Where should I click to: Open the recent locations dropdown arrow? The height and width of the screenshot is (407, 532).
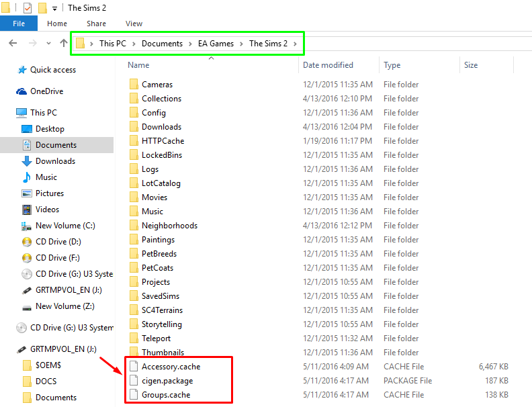48,44
